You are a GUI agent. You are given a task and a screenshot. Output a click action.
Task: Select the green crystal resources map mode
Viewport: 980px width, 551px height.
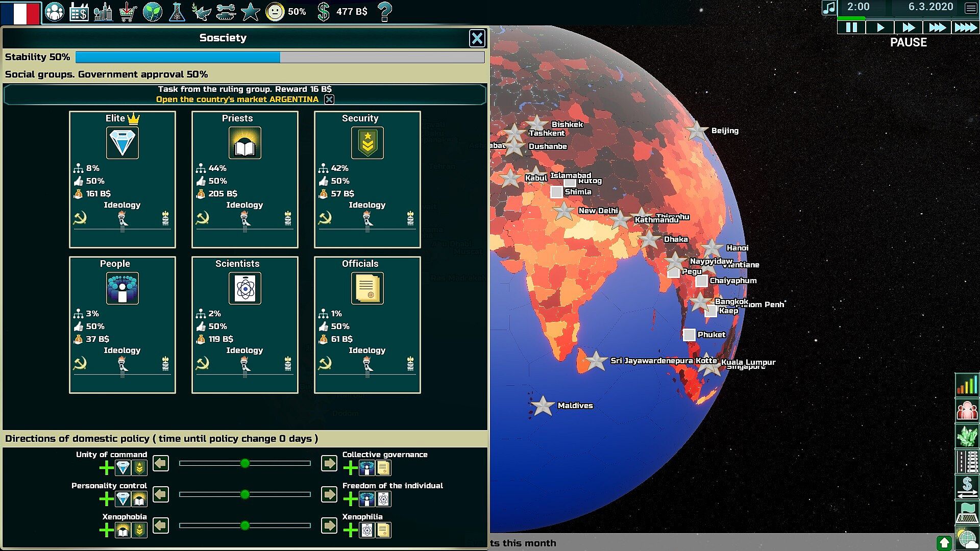(967, 436)
